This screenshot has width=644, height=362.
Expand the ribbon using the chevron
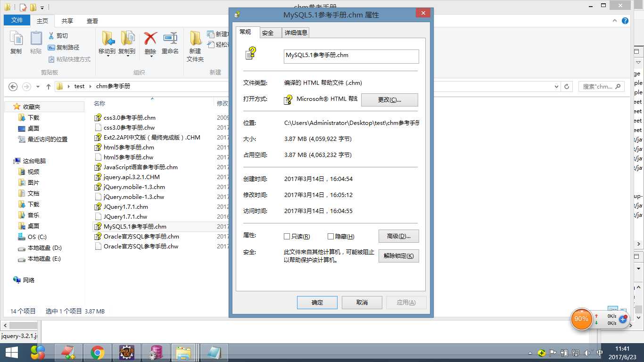coord(615,21)
